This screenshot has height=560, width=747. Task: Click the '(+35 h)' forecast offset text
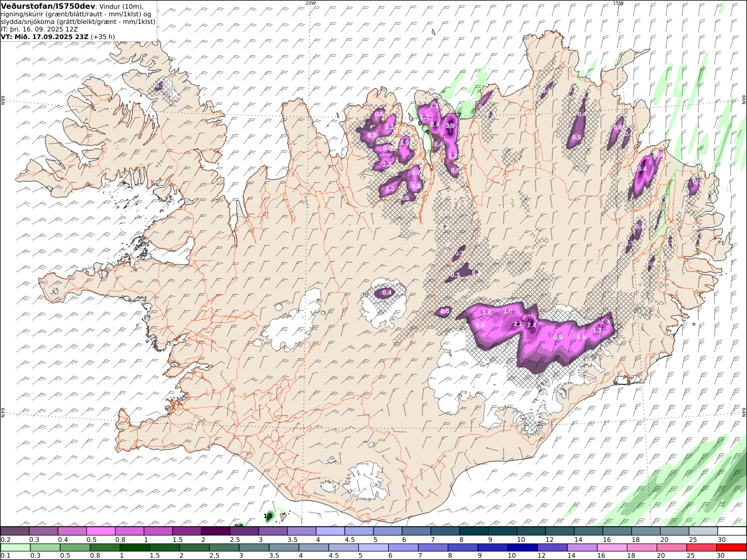point(103,36)
